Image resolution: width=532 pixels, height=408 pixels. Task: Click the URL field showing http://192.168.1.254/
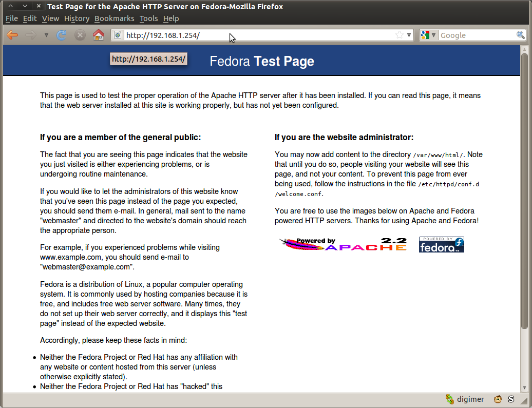(259, 35)
